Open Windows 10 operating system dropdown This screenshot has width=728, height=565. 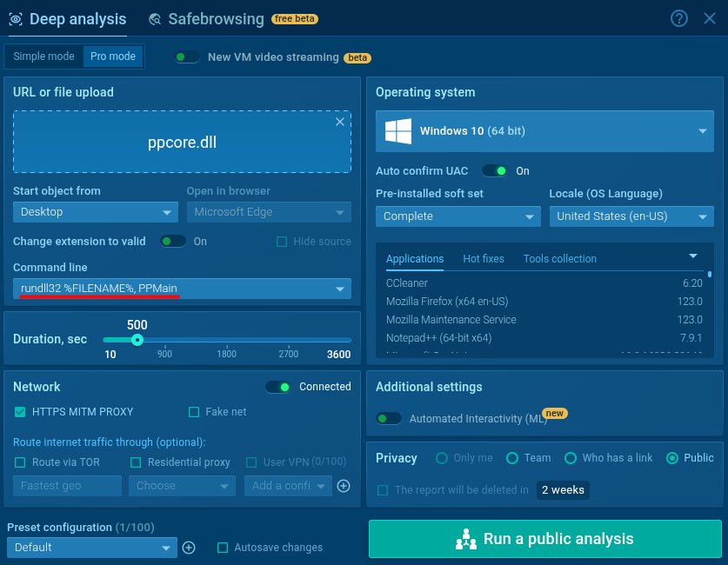[x=544, y=131]
